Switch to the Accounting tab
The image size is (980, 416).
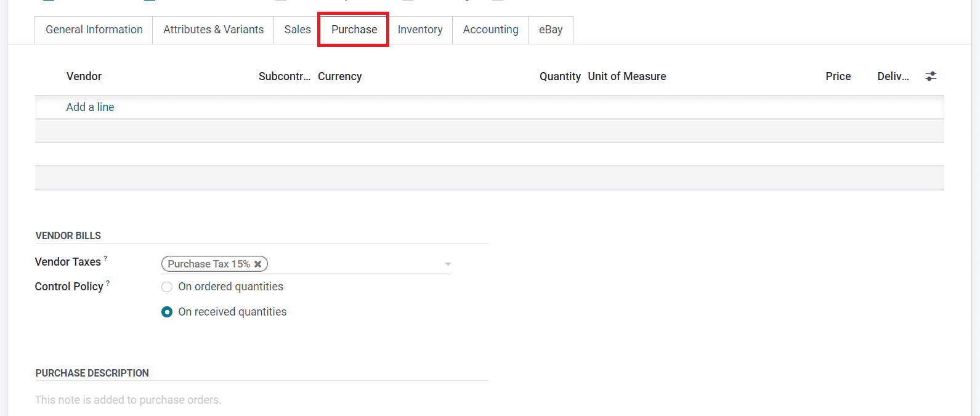click(490, 30)
